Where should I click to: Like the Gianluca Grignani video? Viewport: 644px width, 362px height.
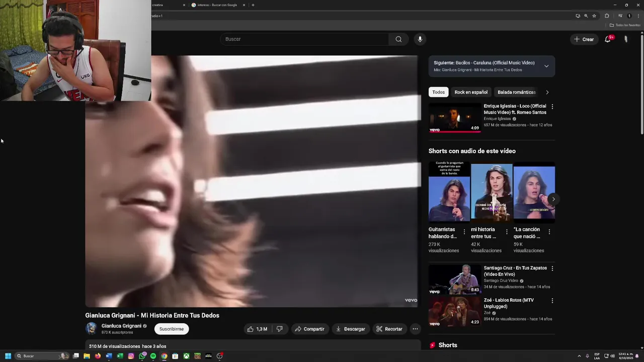(257, 329)
